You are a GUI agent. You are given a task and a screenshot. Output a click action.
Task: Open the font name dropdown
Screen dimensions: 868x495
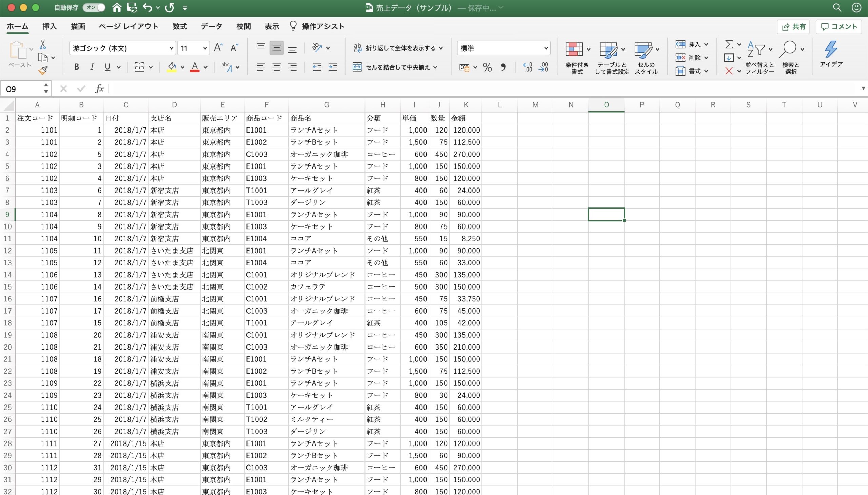[171, 48]
